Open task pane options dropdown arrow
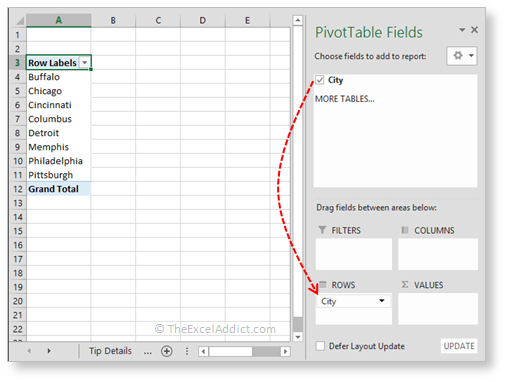Viewport: 506px width, 382px height. (462, 30)
